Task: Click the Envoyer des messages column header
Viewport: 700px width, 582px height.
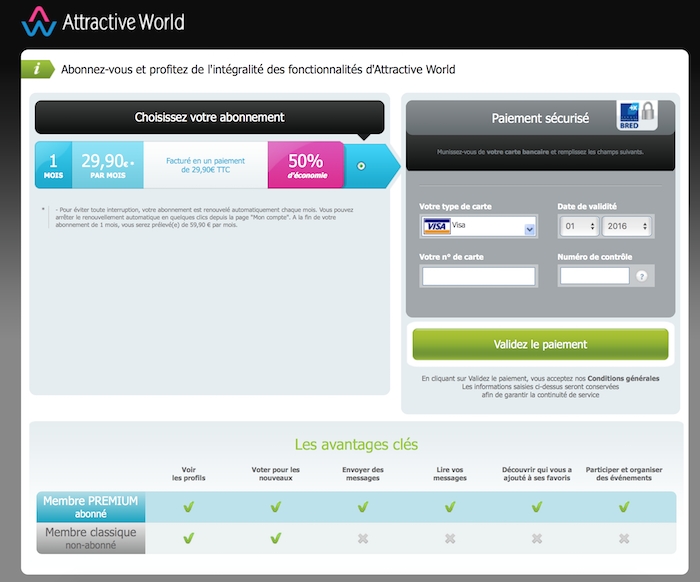Action: click(x=362, y=474)
